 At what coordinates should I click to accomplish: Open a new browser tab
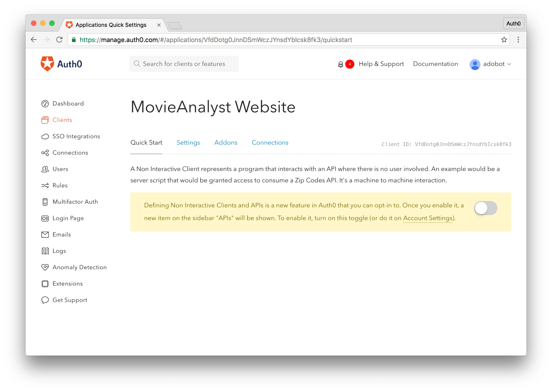tap(174, 26)
